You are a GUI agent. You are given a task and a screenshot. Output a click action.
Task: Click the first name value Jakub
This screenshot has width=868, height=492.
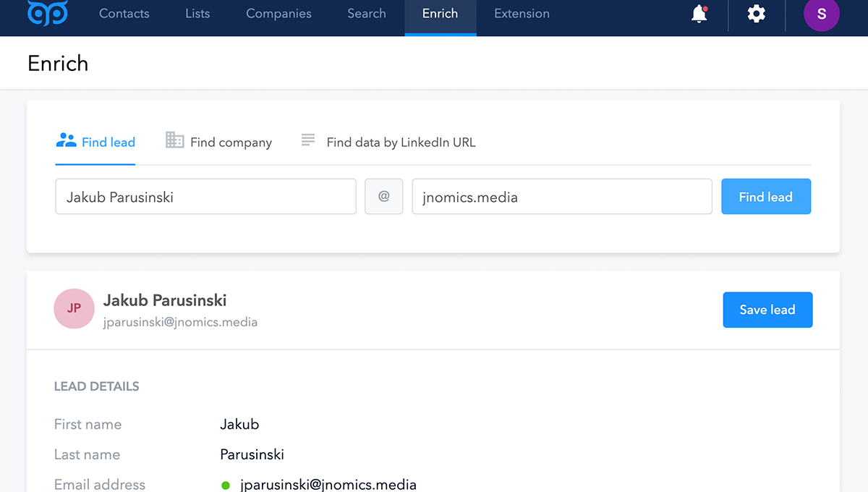coord(239,425)
